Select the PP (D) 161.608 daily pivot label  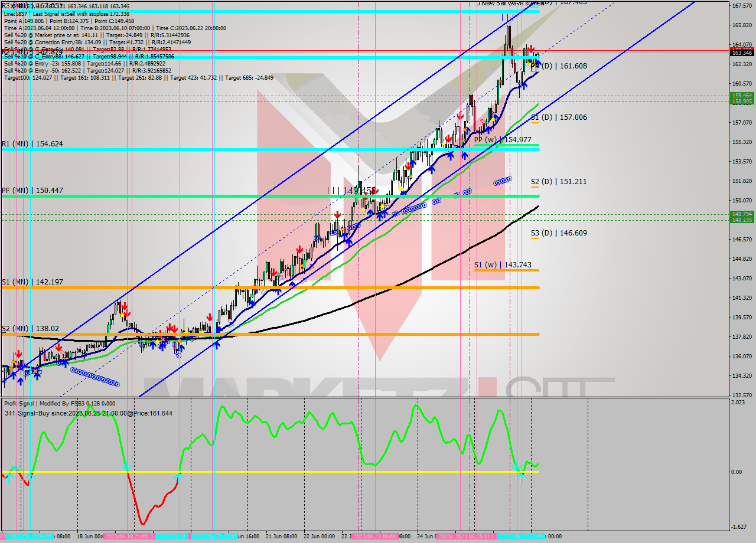coord(559,66)
